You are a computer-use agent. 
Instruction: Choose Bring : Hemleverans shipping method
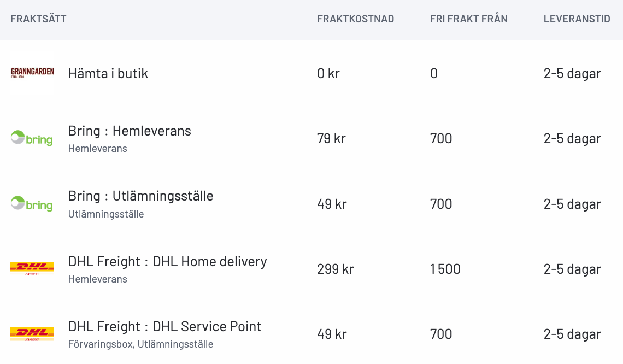(x=130, y=131)
